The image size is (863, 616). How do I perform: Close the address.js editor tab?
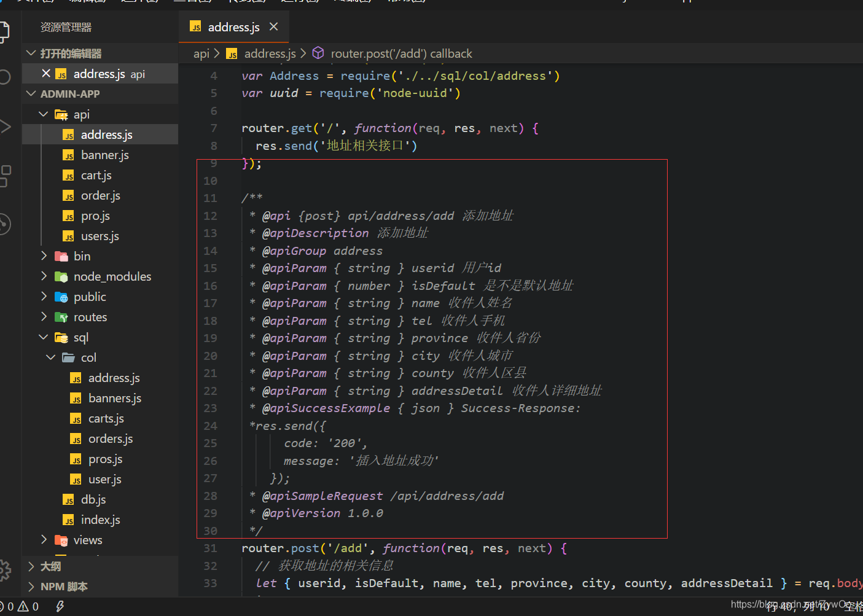coord(274,26)
